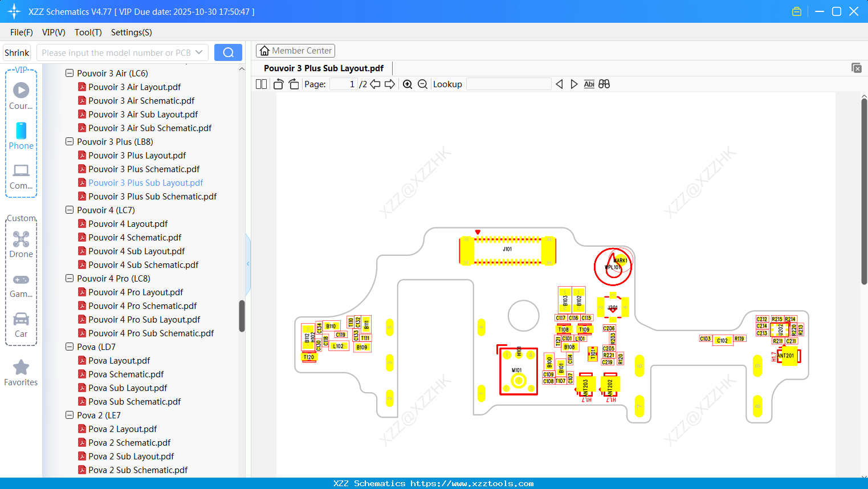Image resolution: width=868 pixels, height=489 pixels.
Task: Open model number dropdown arrow
Action: [199, 52]
